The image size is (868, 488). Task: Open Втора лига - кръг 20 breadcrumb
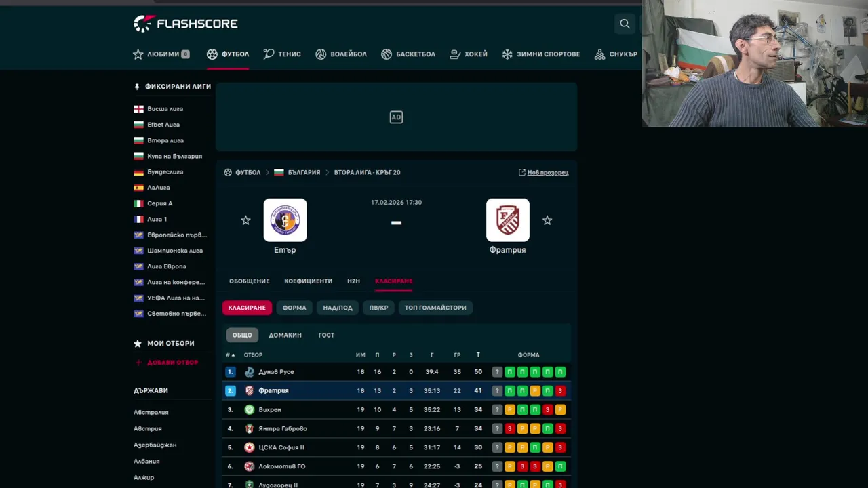tap(367, 172)
